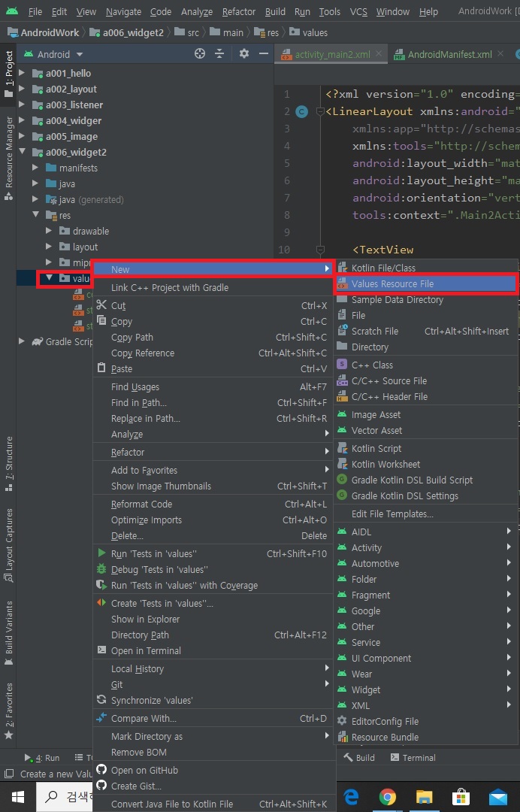This screenshot has height=812, width=520.
Task: Open the Run tool window
Action: tap(42, 758)
